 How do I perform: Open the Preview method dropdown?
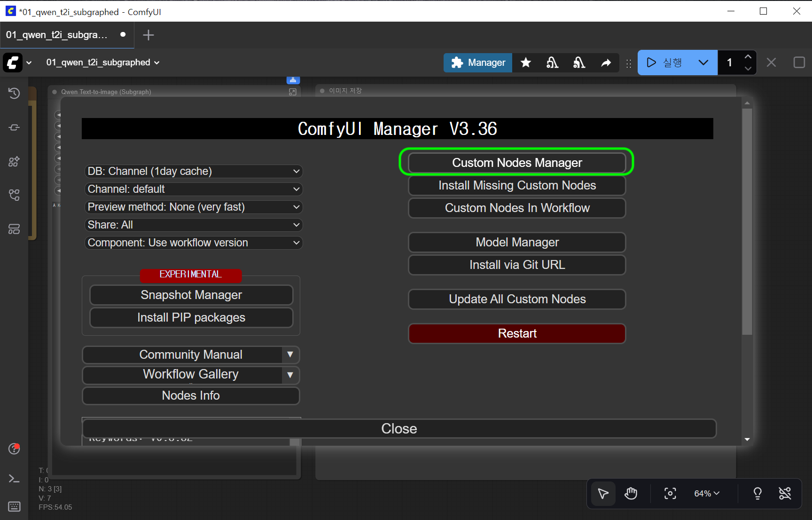click(x=194, y=207)
